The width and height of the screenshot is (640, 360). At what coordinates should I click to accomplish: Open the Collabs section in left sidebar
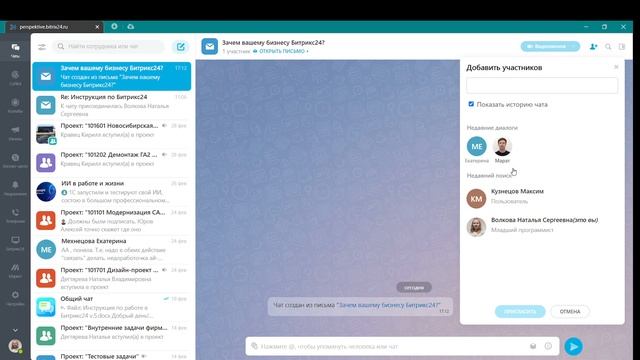point(15,105)
